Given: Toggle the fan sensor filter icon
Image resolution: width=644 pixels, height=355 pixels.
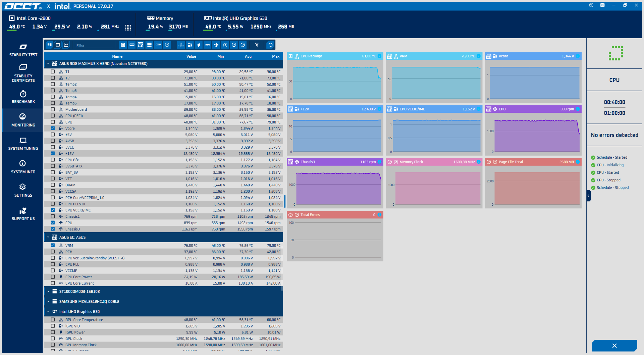Looking at the screenshot, I should [x=216, y=45].
